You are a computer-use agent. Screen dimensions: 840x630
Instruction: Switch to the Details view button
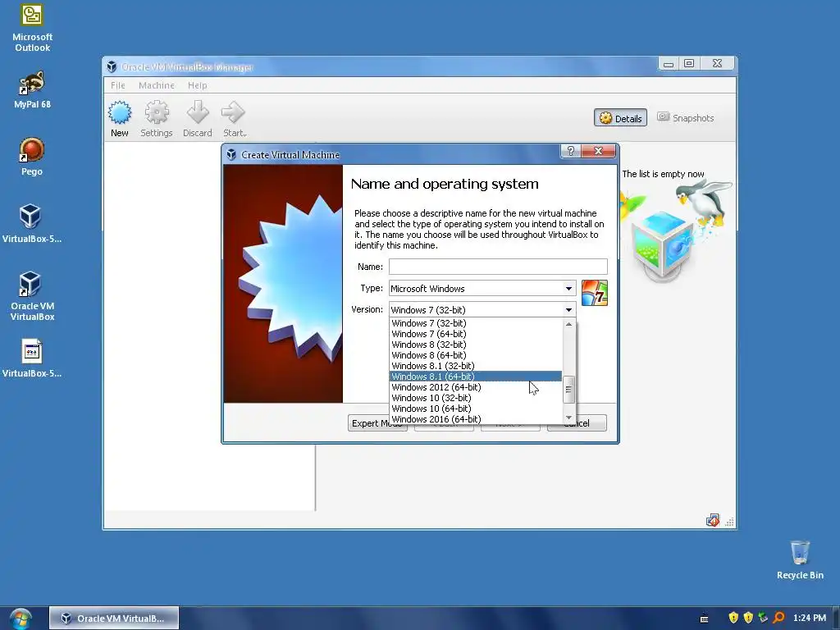point(620,118)
